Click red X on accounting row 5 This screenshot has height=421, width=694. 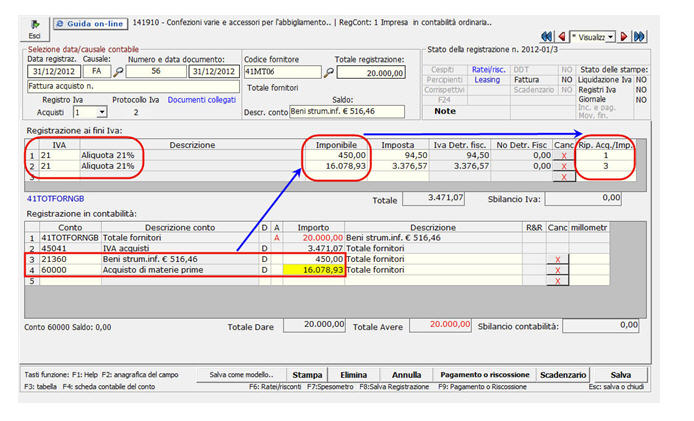558,281
